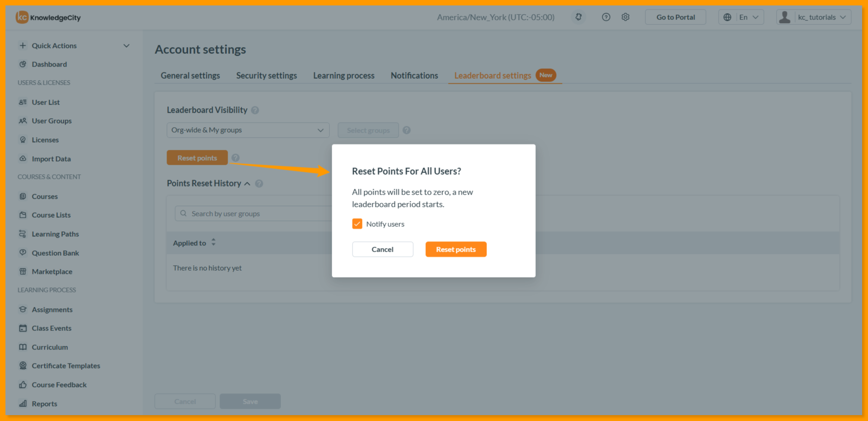Click the globe language icon
Viewport: 868px width, 421px height.
727,17
